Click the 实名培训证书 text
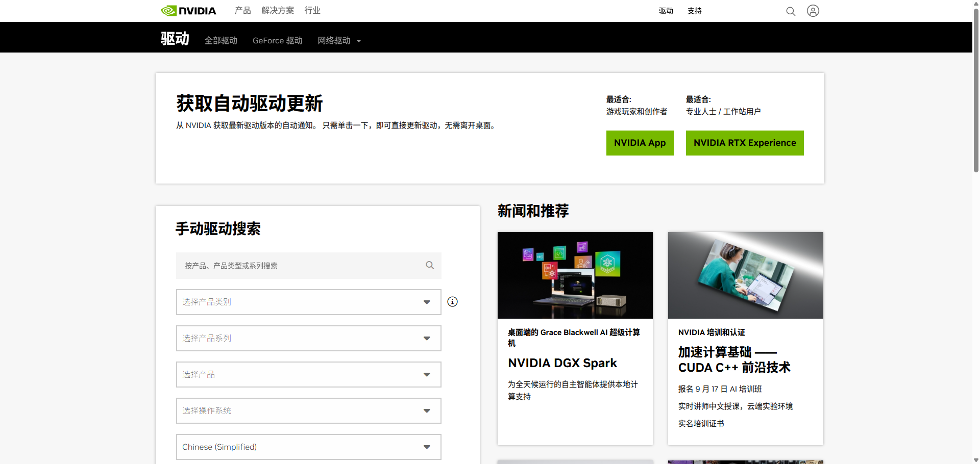The image size is (980, 464). coord(701,424)
